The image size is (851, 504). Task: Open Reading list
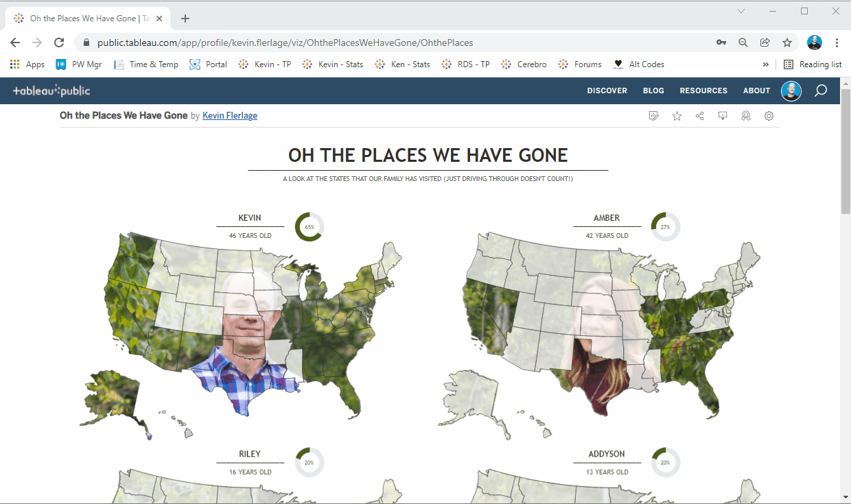click(x=813, y=64)
